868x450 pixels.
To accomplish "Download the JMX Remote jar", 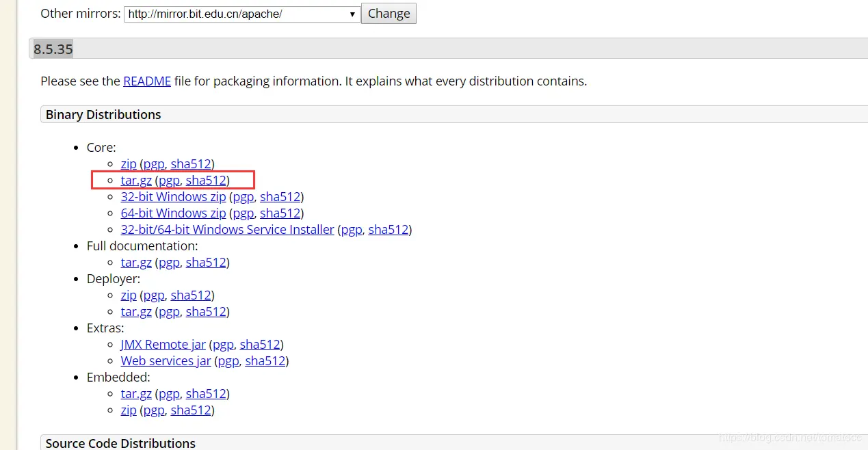I will point(163,345).
